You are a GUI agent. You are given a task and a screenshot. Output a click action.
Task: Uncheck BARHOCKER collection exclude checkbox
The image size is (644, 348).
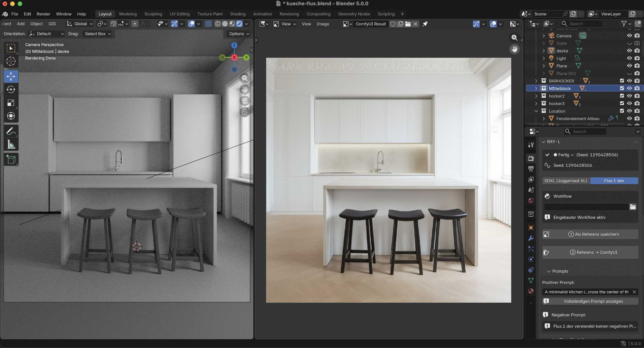(622, 81)
